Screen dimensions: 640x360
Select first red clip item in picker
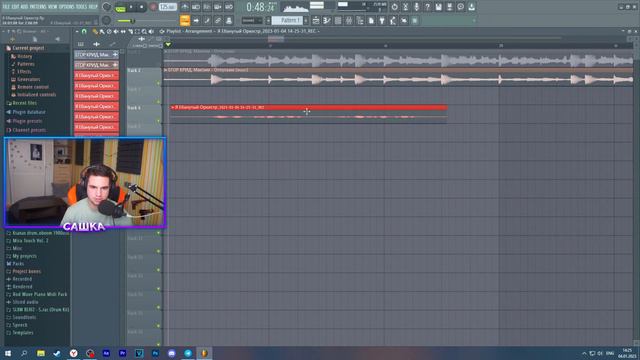click(x=96, y=76)
